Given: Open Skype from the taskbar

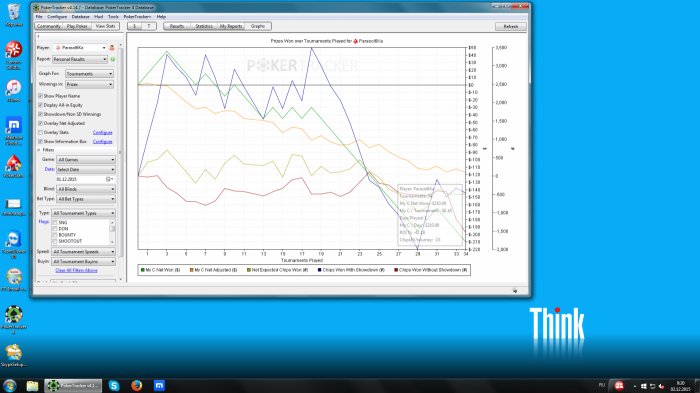Looking at the screenshot, I should 114,385.
